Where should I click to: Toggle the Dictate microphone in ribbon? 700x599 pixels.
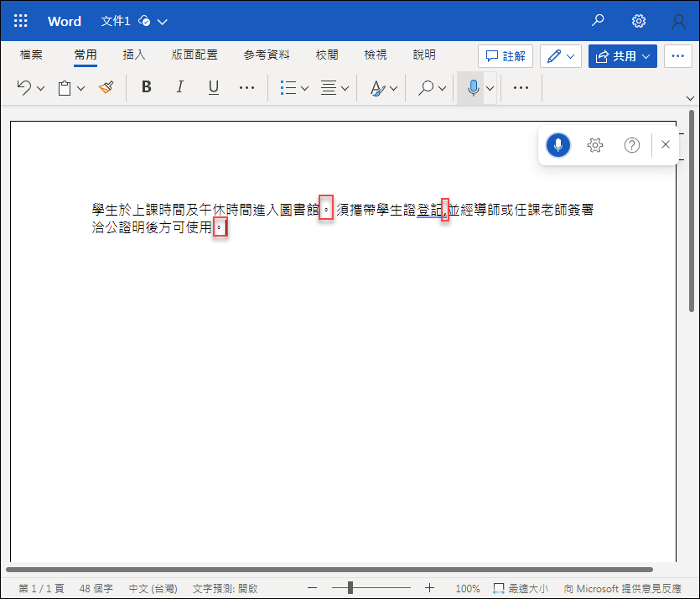click(473, 88)
